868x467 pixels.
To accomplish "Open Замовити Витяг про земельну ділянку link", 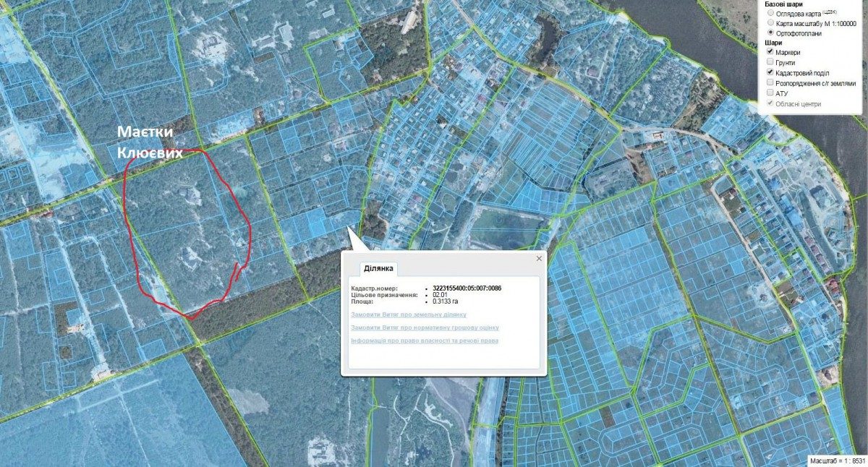I will 409,314.
